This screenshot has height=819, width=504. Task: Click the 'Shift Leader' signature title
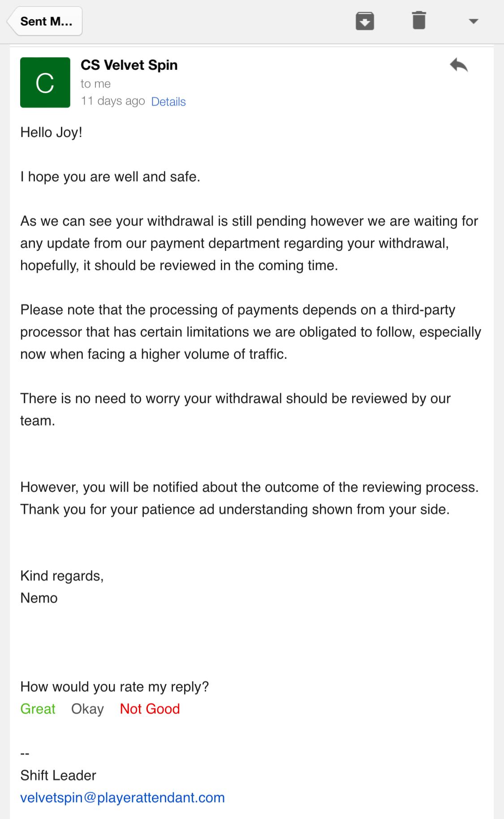tap(58, 776)
